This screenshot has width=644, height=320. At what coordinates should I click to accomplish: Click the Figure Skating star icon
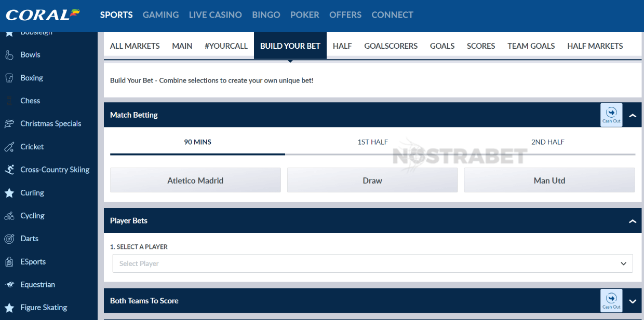(9, 308)
